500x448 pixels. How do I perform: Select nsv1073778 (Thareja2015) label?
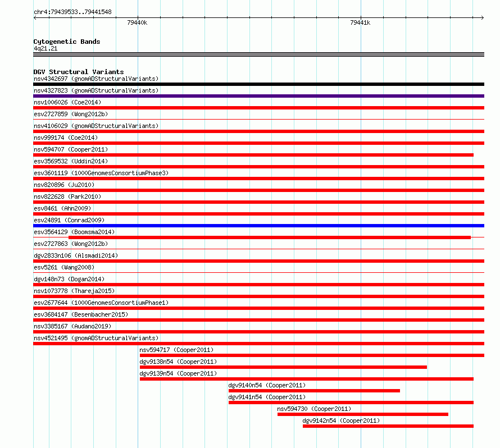(x=74, y=291)
